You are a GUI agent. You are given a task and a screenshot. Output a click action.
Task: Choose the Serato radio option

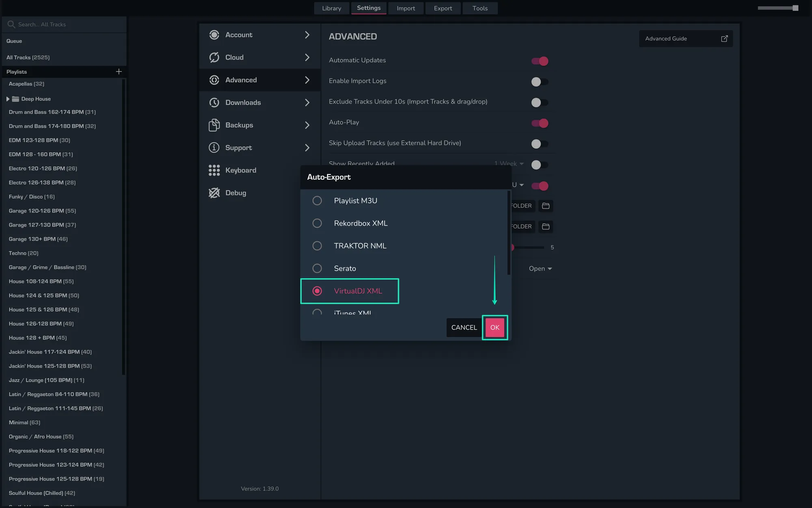click(x=317, y=268)
